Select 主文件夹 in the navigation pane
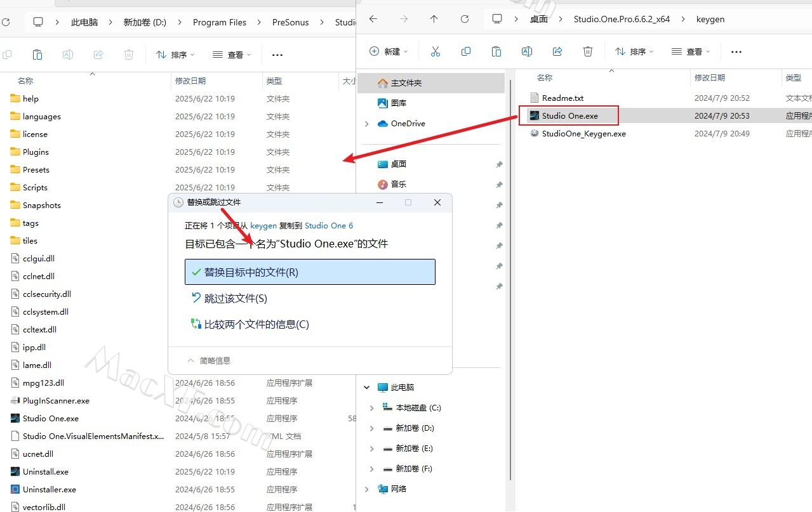The image size is (812, 512). click(x=432, y=83)
